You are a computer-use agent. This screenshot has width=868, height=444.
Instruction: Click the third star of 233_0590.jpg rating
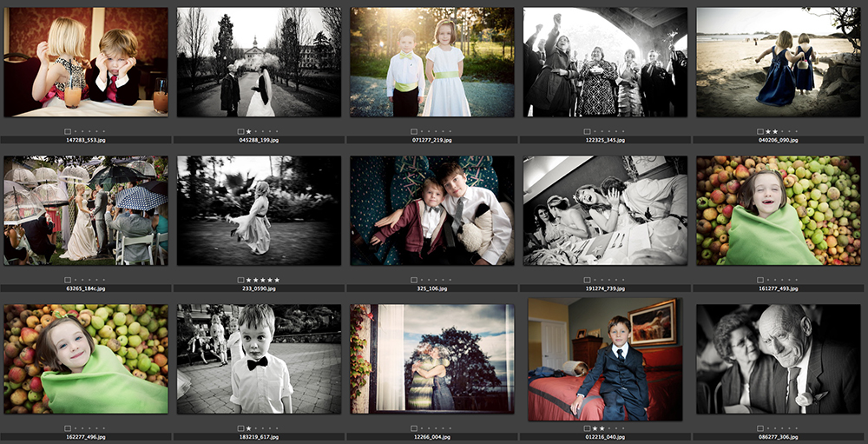click(x=263, y=280)
